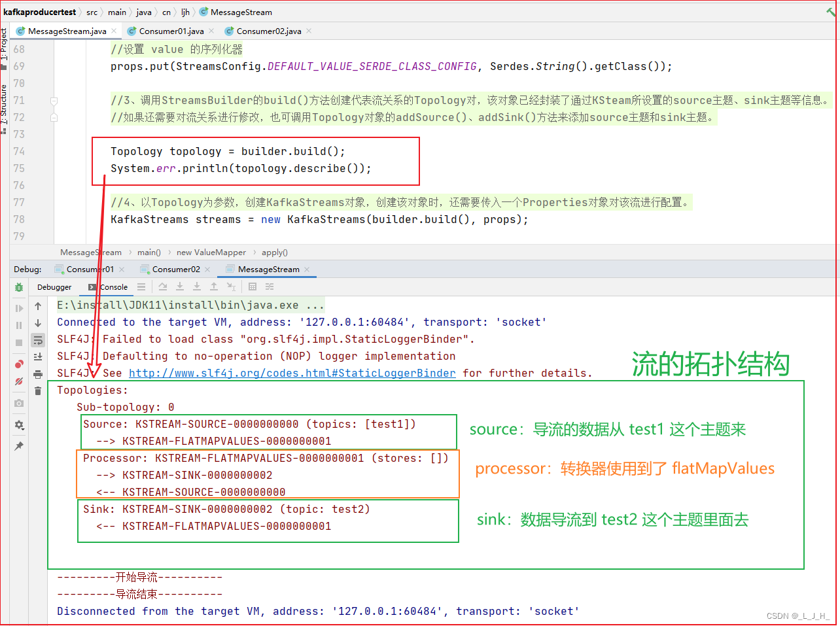Click line 75 System.err.println code
Image resolution: width=840 pixels, height=626 pixels.
click(x=241, y=168)
